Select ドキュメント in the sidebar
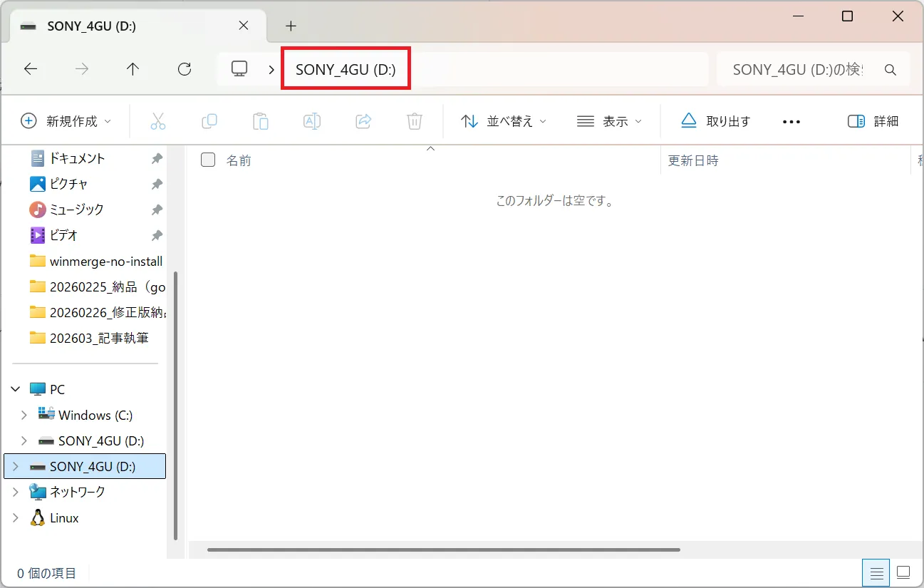 pos(78,158)
